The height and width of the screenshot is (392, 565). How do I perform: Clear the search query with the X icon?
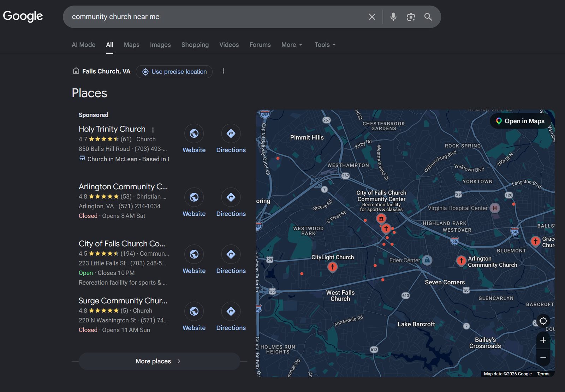pos(372,17)
